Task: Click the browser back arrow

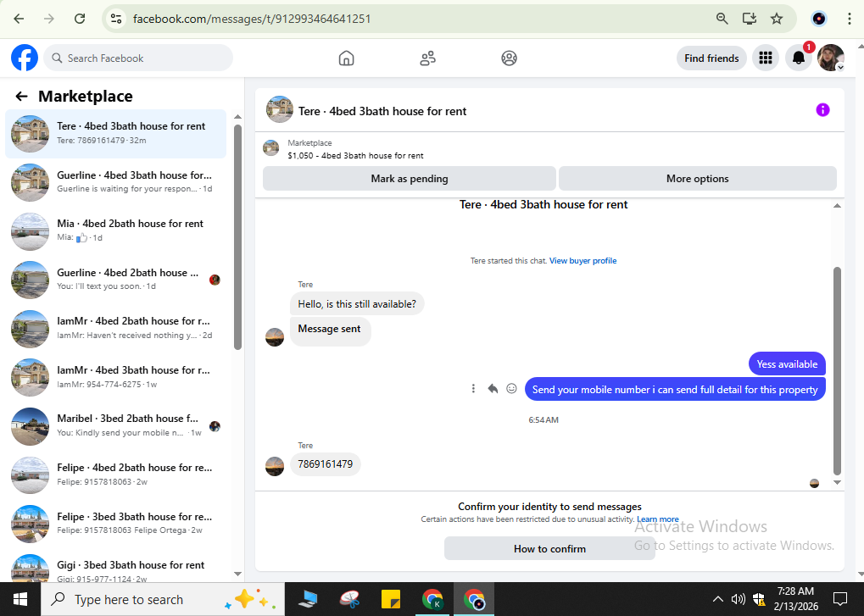Action: (x=19, y=19)
